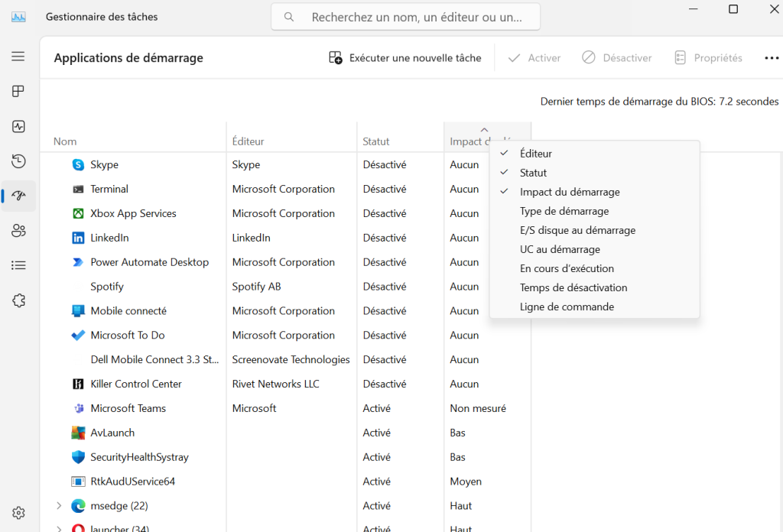
Task: Enable the En cours d'exécution column
Action: tap(594, 268)
